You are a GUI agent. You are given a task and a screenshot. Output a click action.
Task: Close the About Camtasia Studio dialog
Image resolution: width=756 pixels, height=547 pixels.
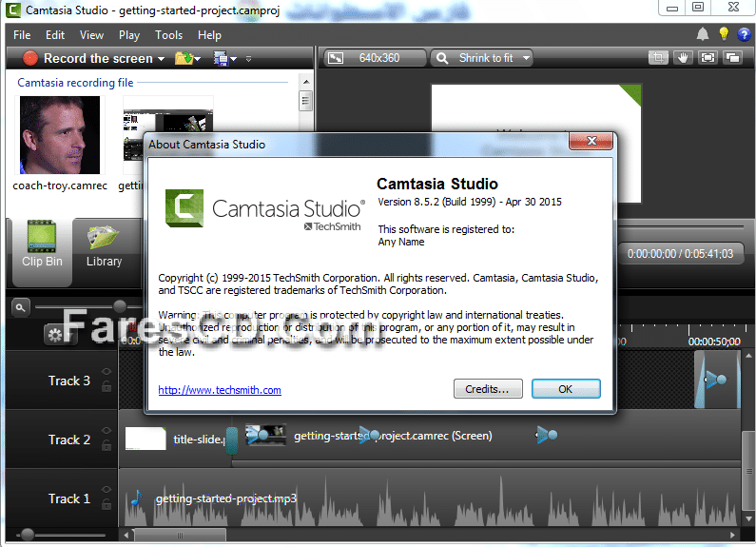tap(591, 141)
